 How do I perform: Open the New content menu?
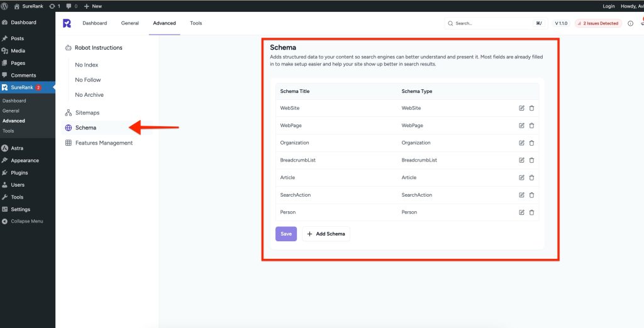click(93, 6)
